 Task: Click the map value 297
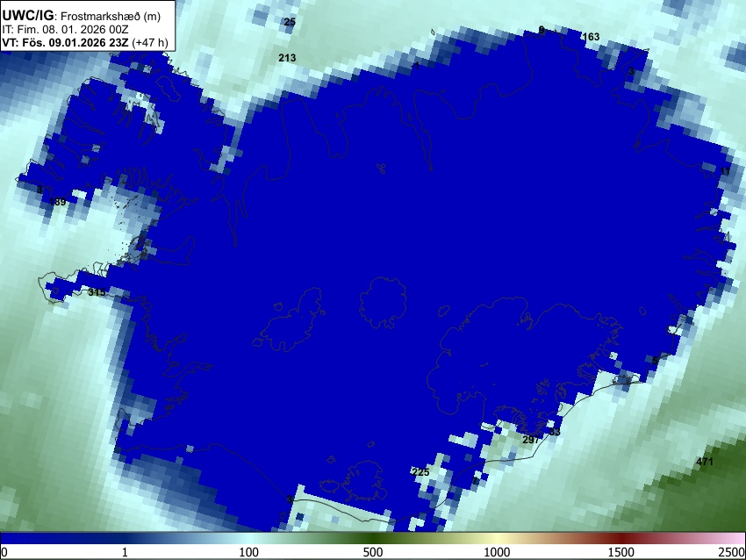click(531, 440)
